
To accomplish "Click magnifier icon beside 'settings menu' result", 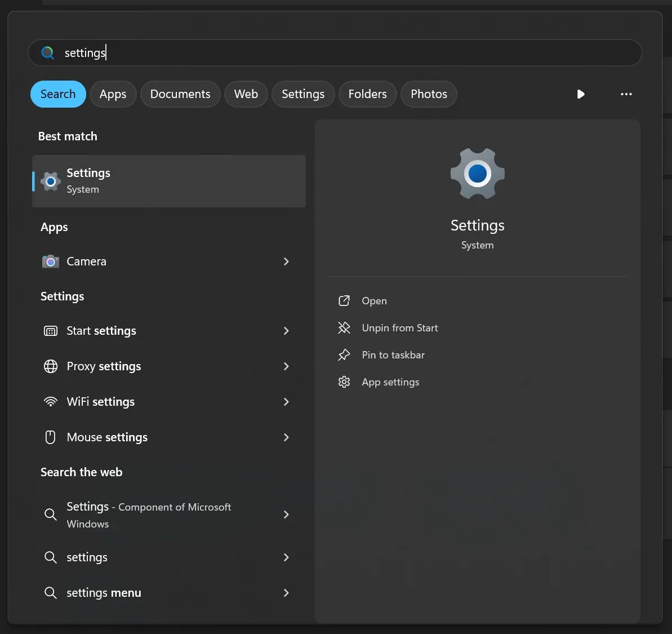I will (51, 593).
